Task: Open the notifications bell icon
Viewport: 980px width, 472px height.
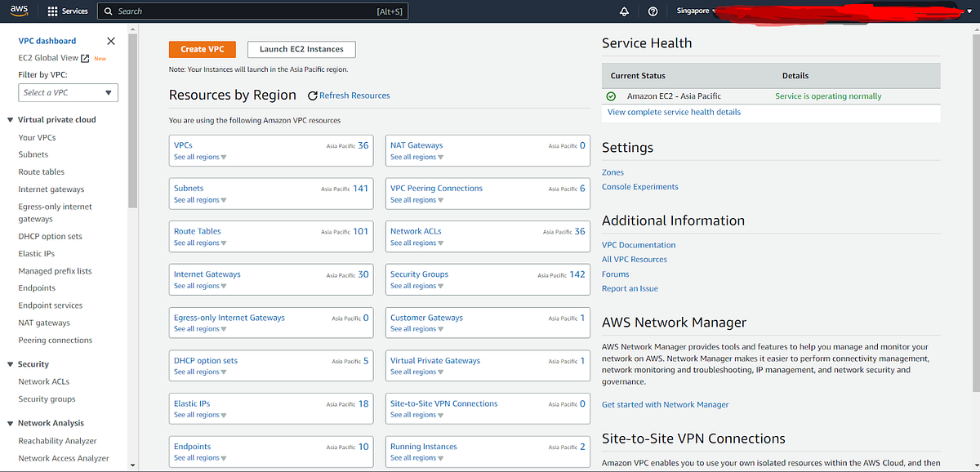Action: [625, 11]
